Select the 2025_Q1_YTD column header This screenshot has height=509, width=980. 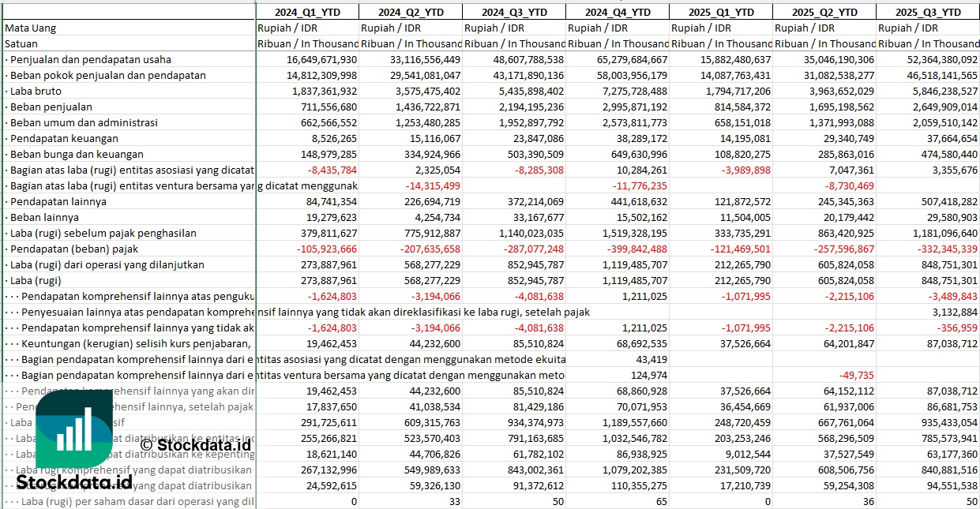point(721,12)
